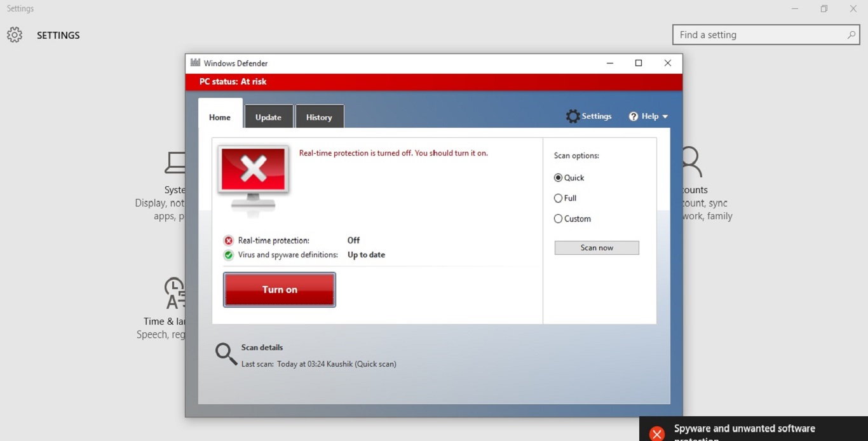Click the Scan now button
The width and height of the screenshot is (868, 441).
(597, 248)
